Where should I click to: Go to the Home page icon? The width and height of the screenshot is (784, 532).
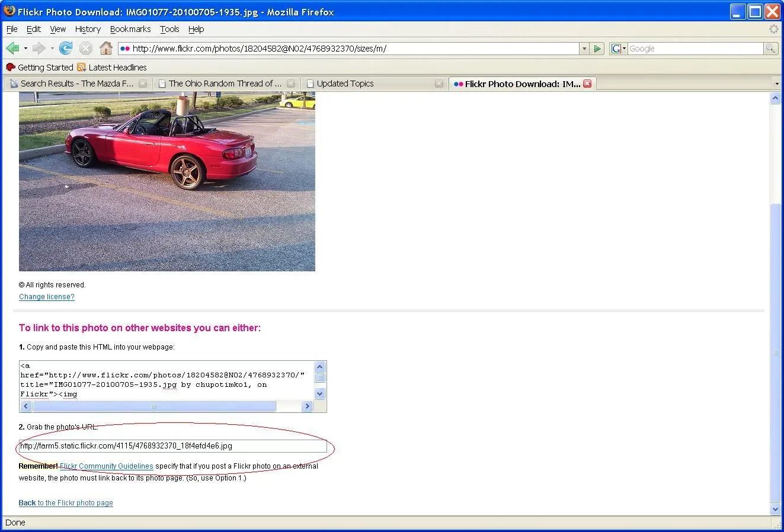click(x=106, y=49)
